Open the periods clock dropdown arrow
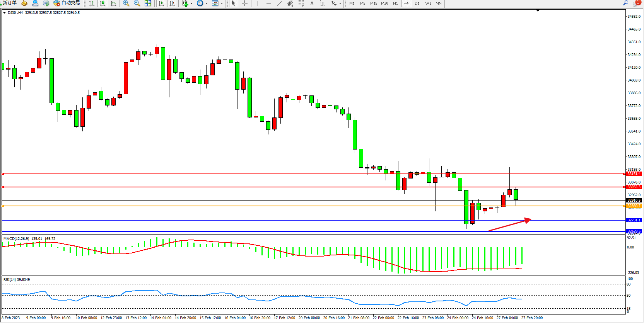 [207, 3]
